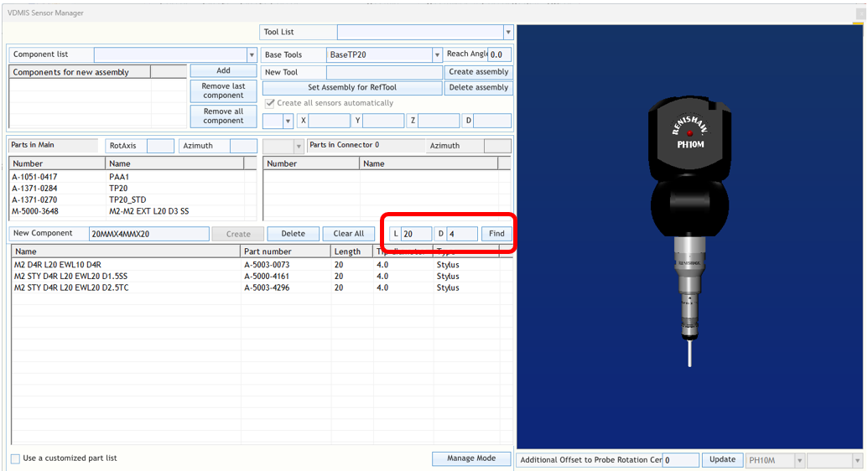Sort stylus list by Name column header
This screenshot has height=471, width=868.
[x=126, y=251]
